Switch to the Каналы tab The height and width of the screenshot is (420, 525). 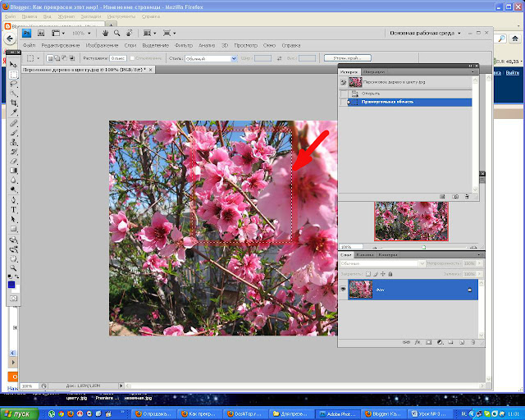point(365,254)
